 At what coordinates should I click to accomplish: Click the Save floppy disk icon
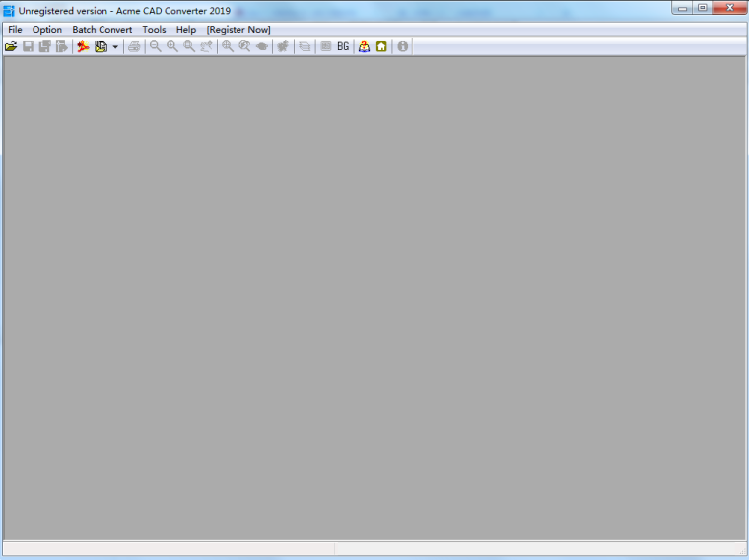(29, 46)
